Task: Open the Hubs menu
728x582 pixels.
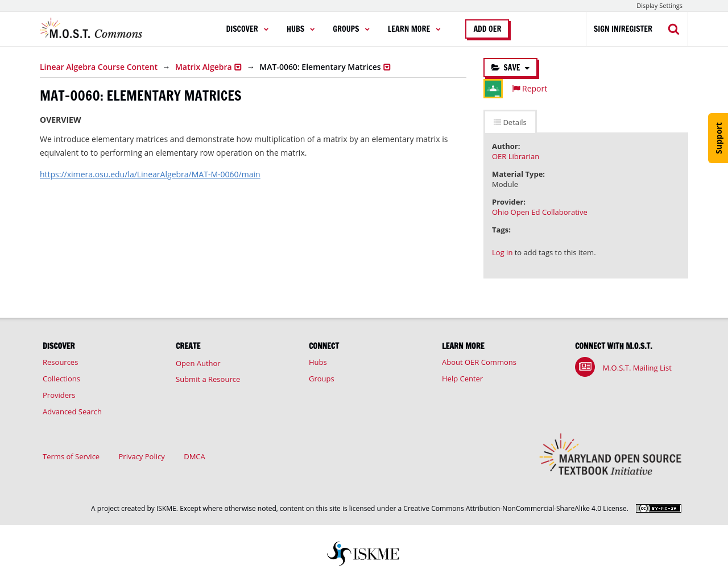Action: click(300, 29)
